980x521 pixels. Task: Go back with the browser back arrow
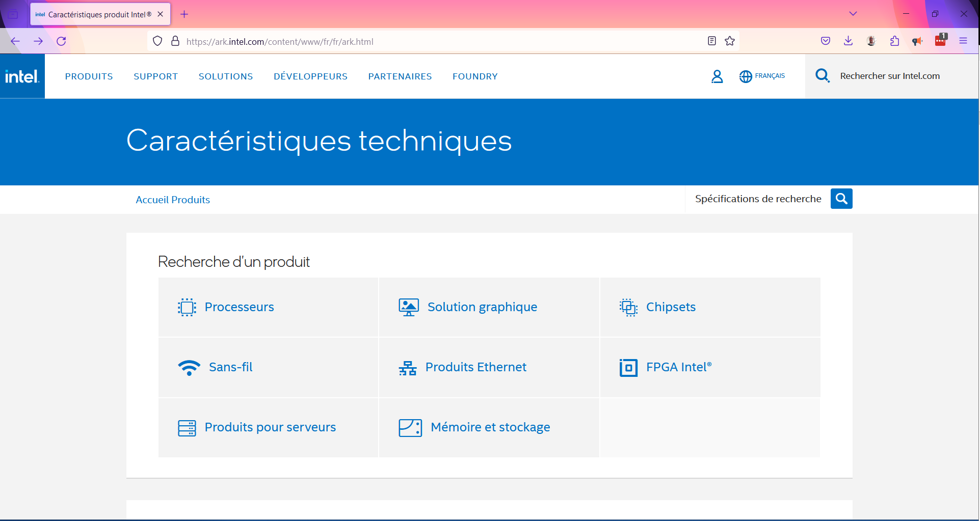click(x=15, y=41)
